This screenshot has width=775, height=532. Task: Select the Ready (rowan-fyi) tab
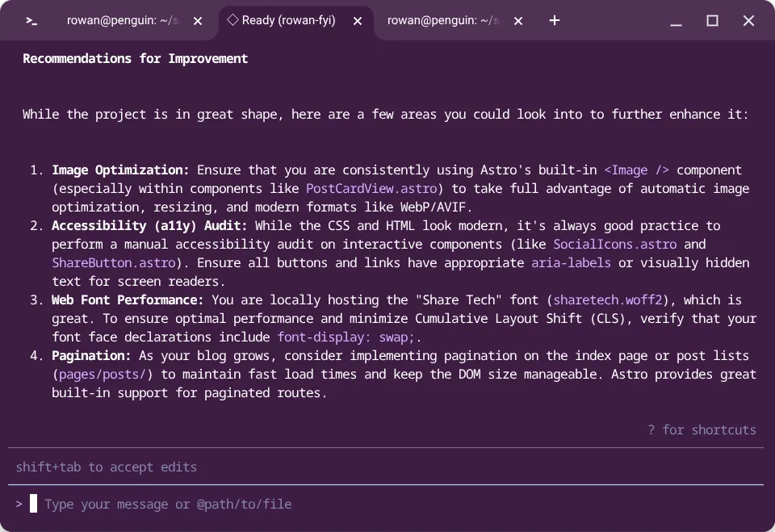(x=287, y=21)
